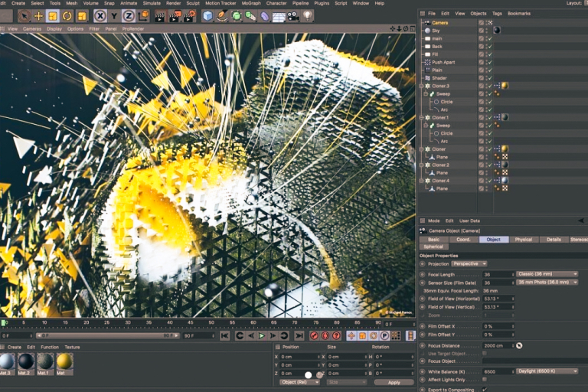Open Sensor Size 35 mm Photo dropdown
Screen dimensions: 588x392
[x=547, y=282]
